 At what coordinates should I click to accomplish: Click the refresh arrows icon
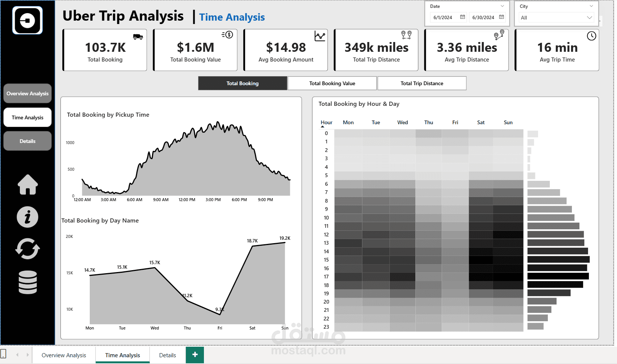(27, 249)
